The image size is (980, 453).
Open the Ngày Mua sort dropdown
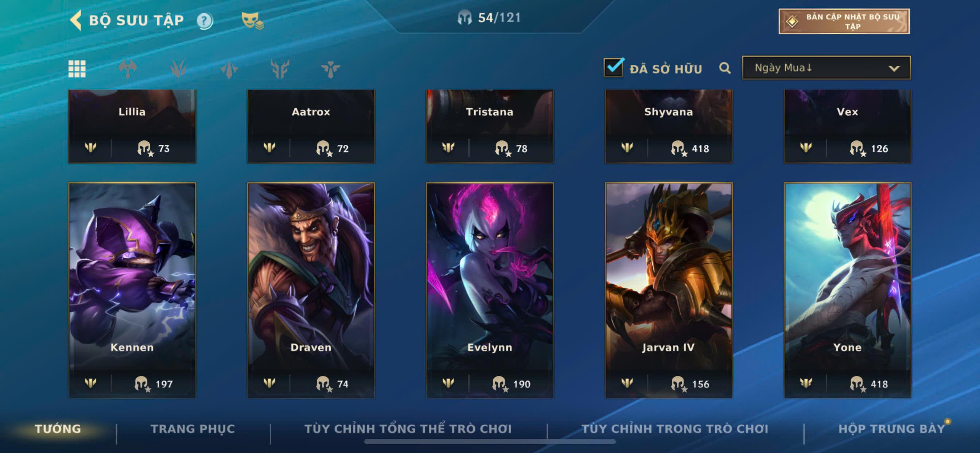pos(826,68)
